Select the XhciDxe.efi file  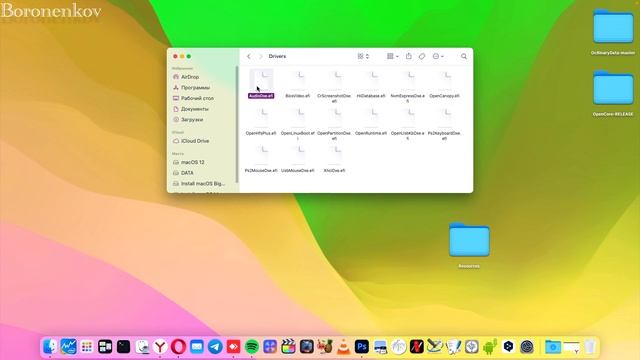coord(334,159)
